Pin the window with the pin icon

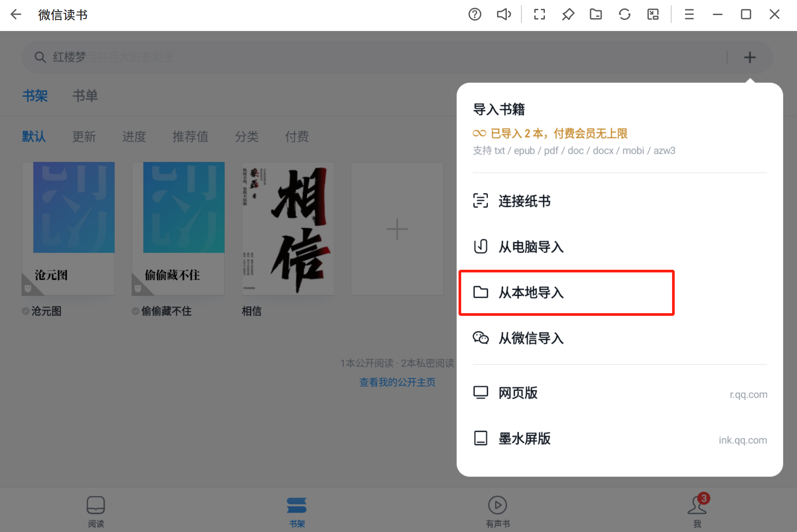568,15
